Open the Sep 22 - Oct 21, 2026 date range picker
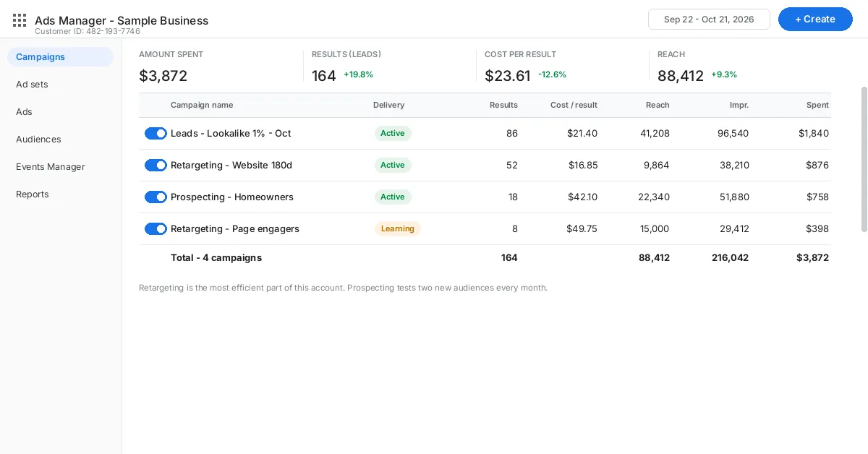This screenshot has width=868, height=454. pyautogui.click(x=709, y=20)
